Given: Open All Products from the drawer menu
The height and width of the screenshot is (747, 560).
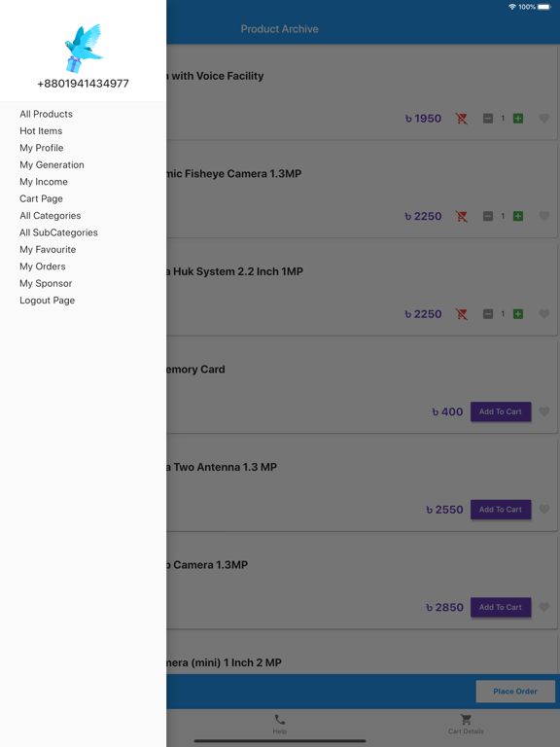Looking at the screenshot, I should tap(47, 114).
